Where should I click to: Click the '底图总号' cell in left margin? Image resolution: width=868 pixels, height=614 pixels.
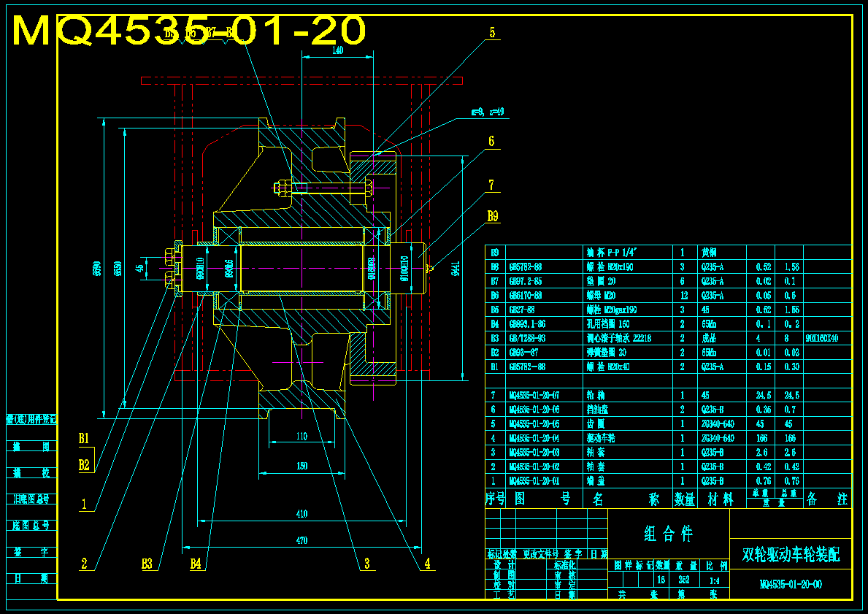click(x=31, y=526)
